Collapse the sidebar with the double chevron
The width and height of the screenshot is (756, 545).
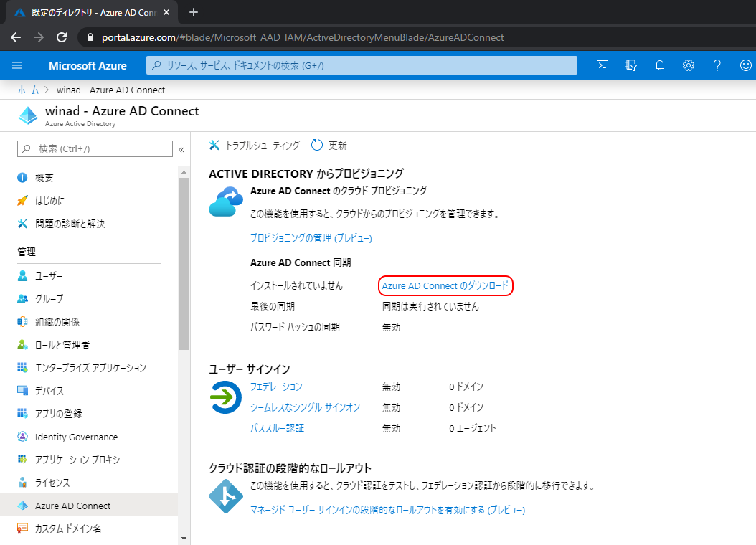tap(181, 149)
